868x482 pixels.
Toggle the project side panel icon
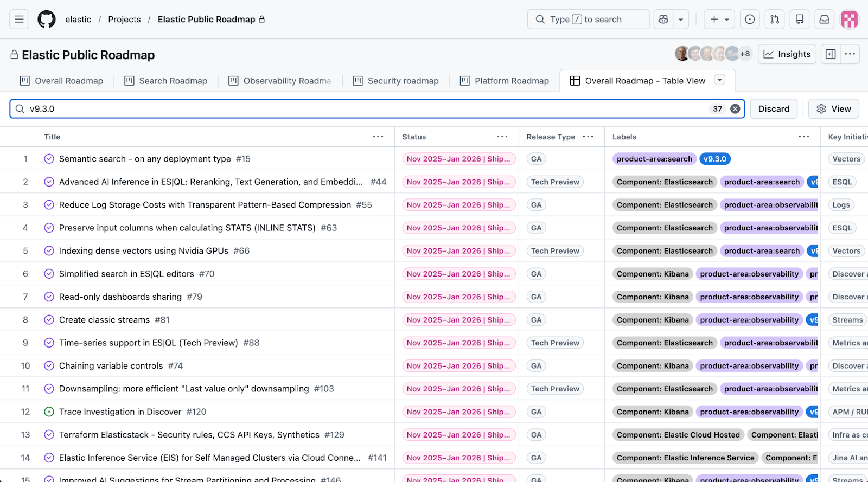pos(831,54)
